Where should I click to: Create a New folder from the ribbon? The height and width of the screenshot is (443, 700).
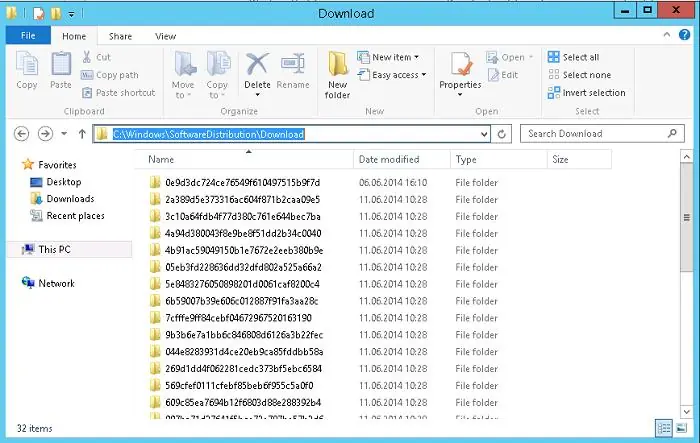pyautogui.click(x=338, y=75)
